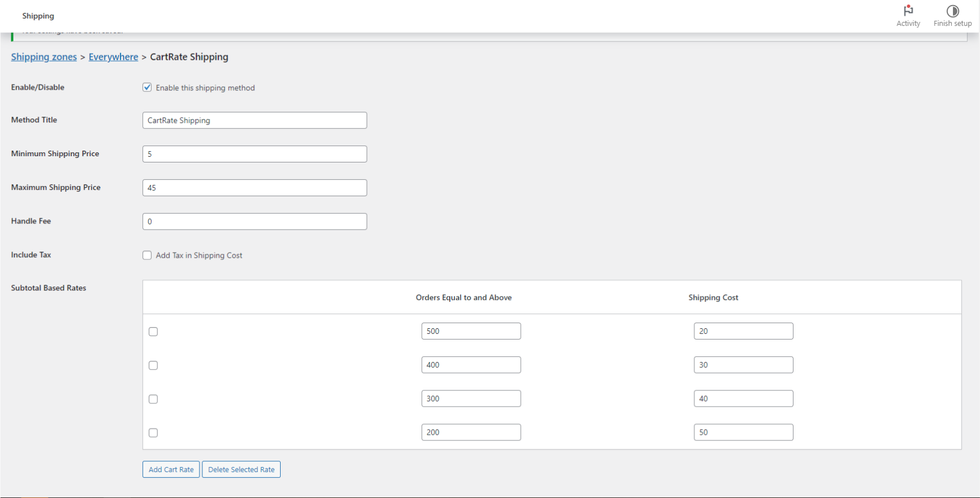
Task: Select the rate row with 500 threshold
Action: coord(153,332)
